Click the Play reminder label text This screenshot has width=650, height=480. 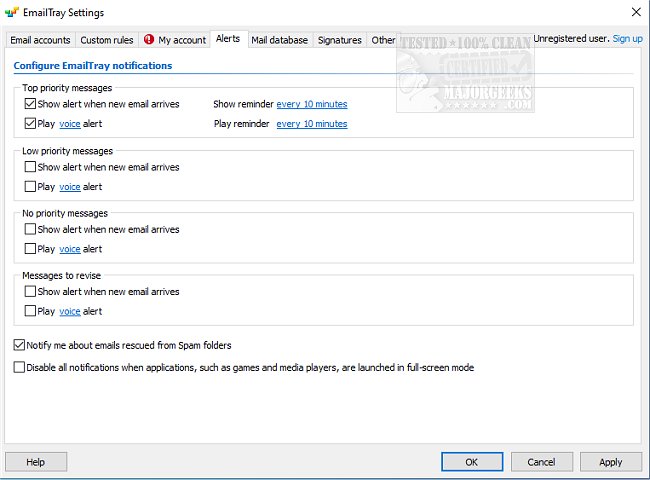click(242, 124)
